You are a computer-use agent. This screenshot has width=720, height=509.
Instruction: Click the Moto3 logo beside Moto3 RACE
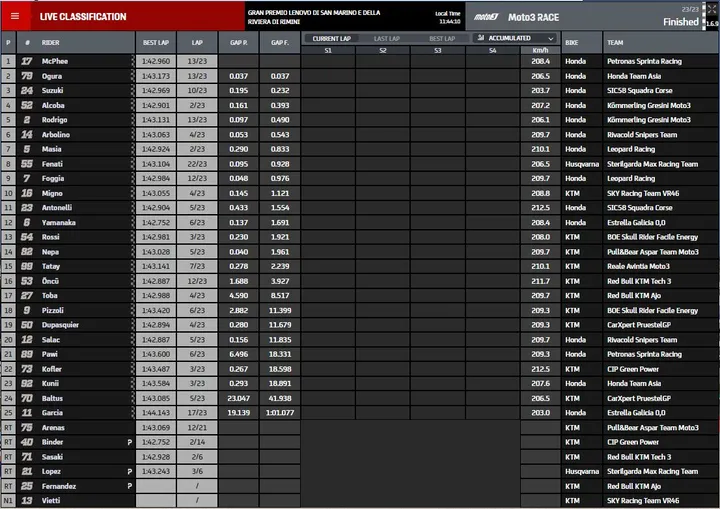point(486,17)
